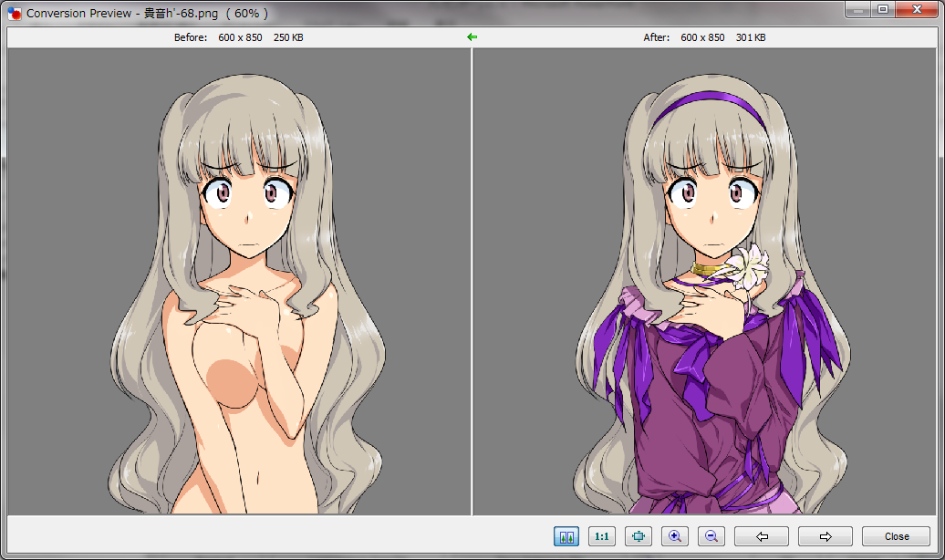Click the After '600 x 850' dimensions
945x560 pixels.
702,37
